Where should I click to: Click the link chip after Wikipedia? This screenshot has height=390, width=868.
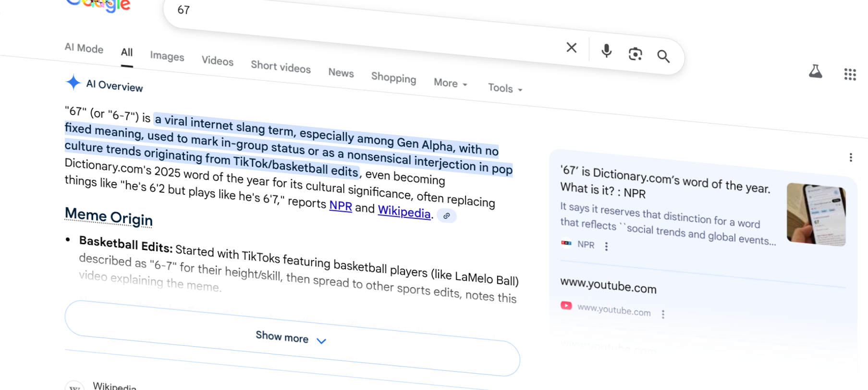447,216
